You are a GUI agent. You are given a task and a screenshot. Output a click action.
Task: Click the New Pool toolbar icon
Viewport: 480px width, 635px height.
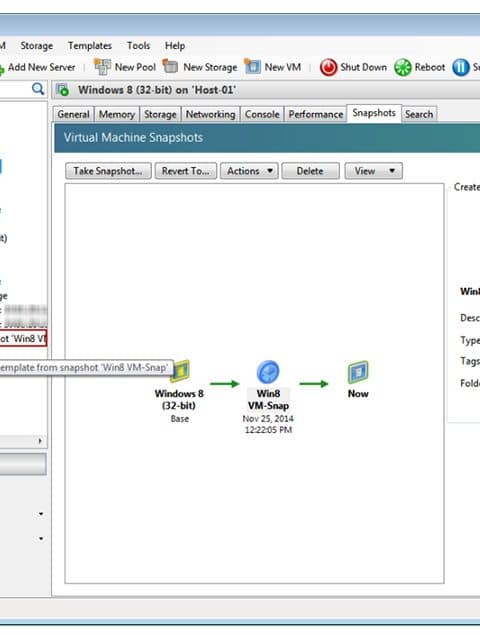(102, 67)
